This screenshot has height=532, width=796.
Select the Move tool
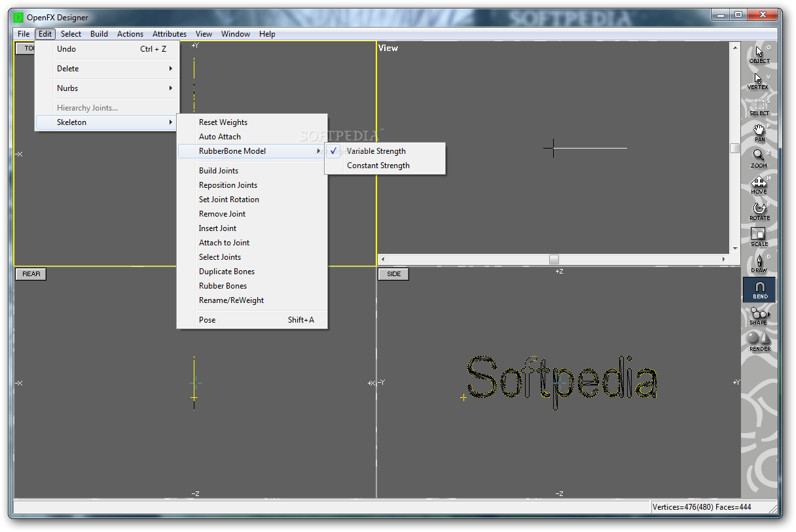tap(759, 185)
